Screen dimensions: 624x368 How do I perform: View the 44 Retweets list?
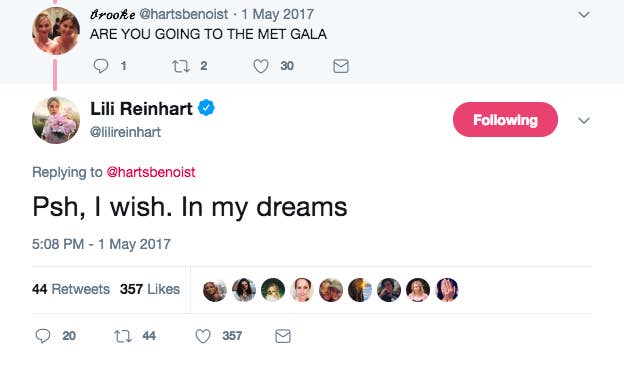coord(71,289)
